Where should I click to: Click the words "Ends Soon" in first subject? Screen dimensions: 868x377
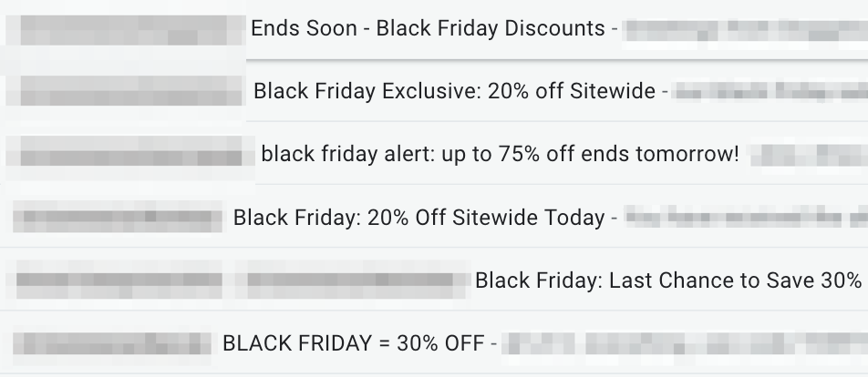(x=304, y=28)
